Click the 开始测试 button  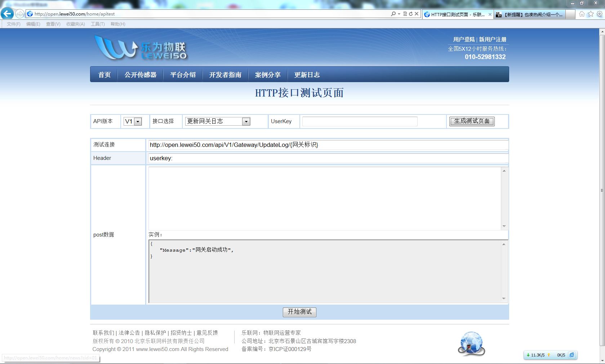click(x=299, y=312)
